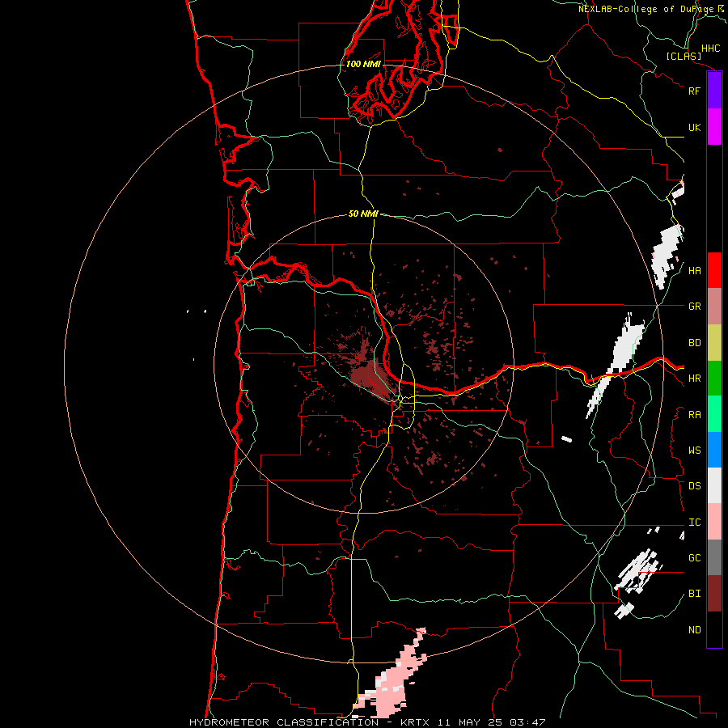Click the 'WS' legend label

tap(694, 451)
